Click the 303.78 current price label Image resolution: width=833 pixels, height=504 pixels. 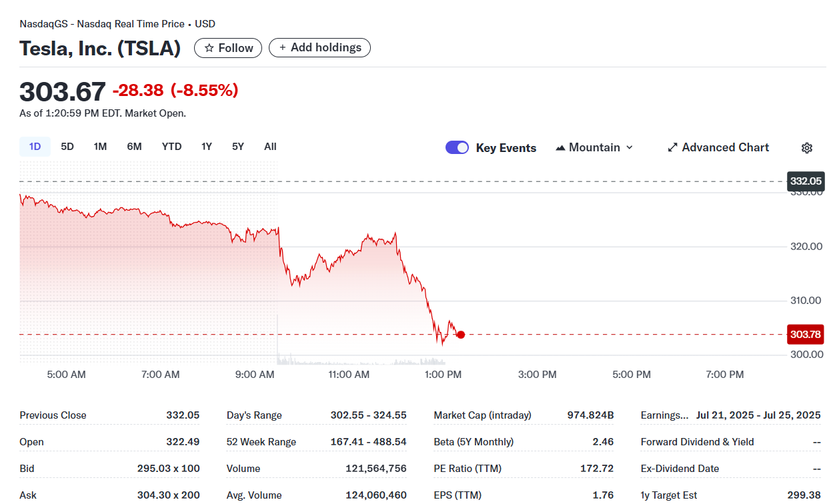pyautogui.click(x=806, y=335)
